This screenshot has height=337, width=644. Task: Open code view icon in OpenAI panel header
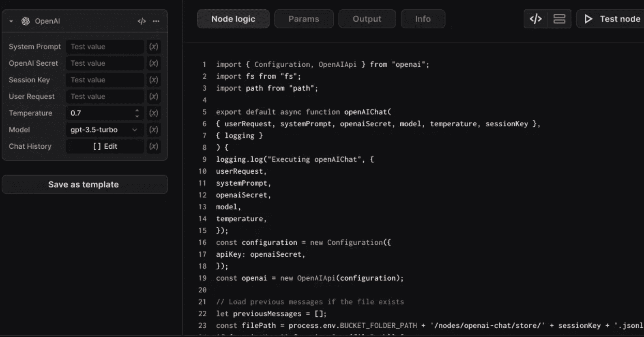142,21
